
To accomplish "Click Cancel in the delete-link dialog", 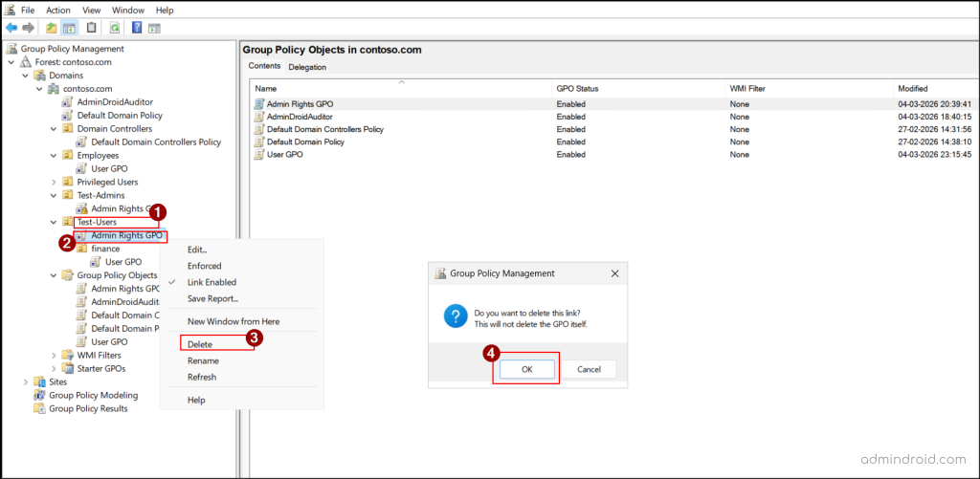I will (x=589, y=369).
